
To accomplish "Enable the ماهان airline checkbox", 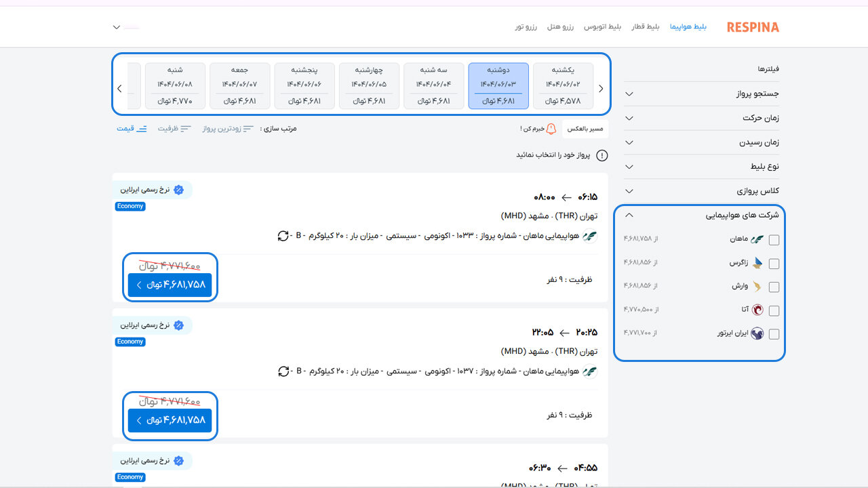I will [774, 239].
